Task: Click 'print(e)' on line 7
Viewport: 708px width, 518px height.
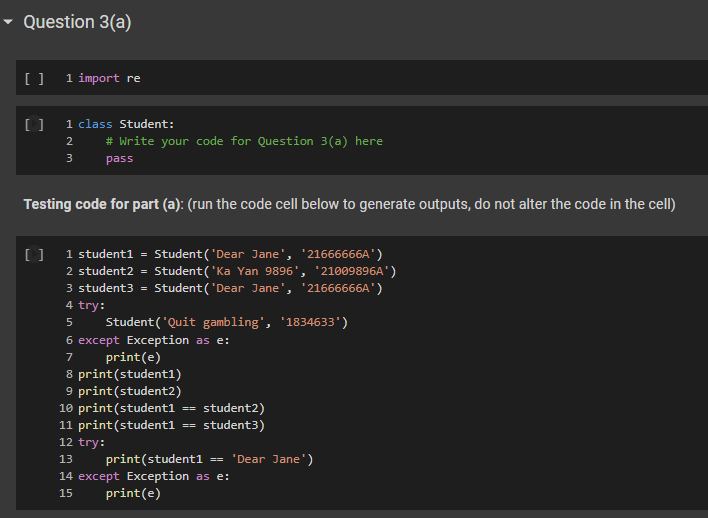Action: coord(133,357)
